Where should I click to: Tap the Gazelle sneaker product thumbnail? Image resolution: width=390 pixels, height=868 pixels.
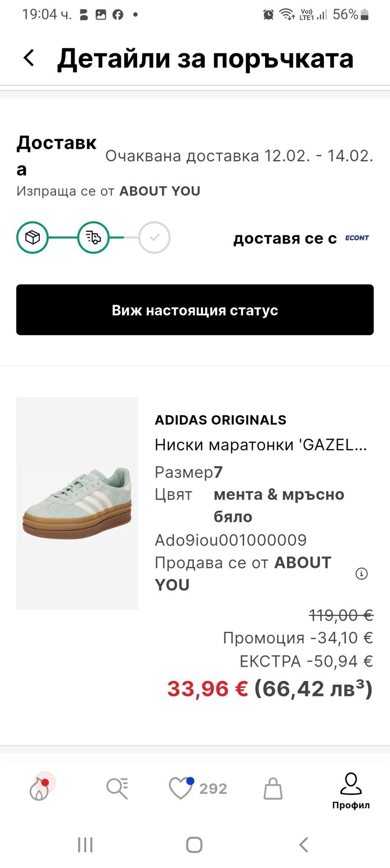(x=77, y=503)
